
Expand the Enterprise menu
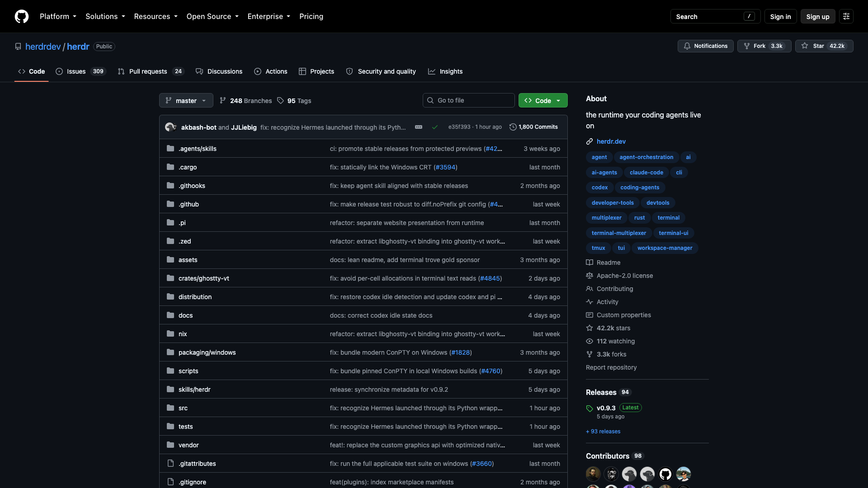coord(269,16)
